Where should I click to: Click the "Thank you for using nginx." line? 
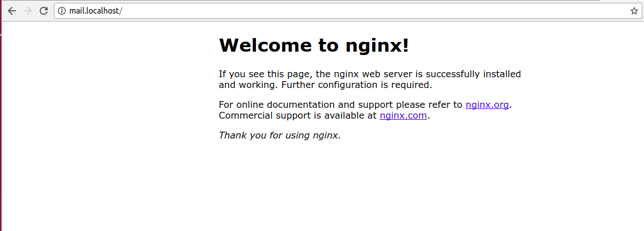[280, 135]
